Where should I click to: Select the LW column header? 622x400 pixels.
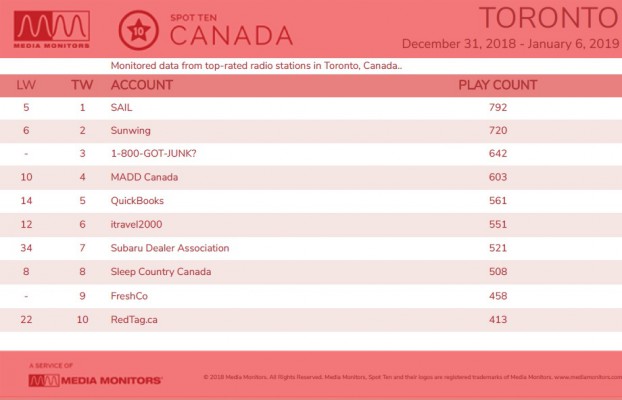click(x=26, y=85)
